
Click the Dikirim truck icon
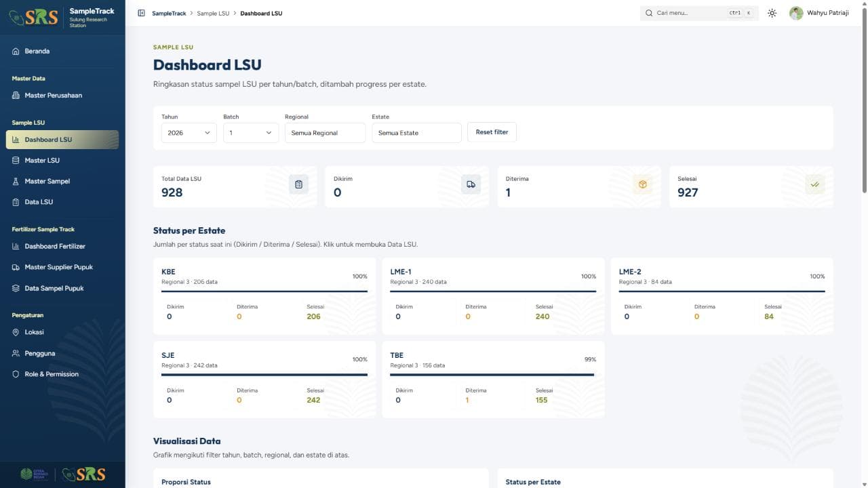(x=471, y=184)
